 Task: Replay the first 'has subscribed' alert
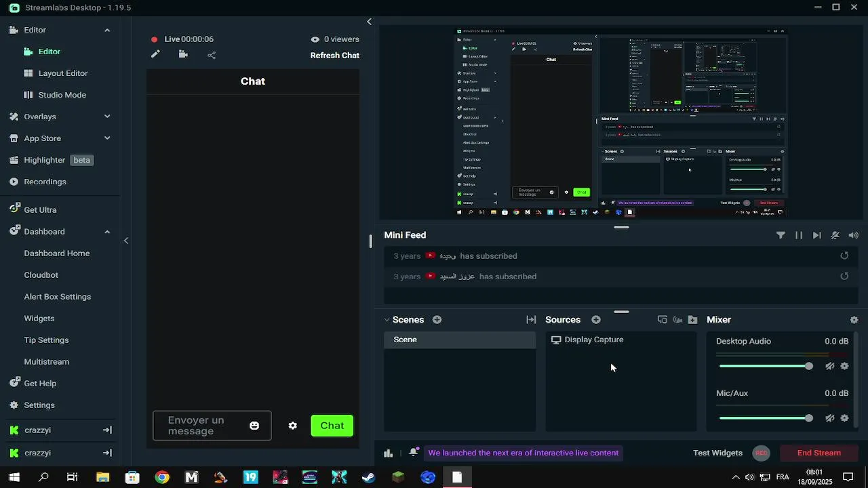click(844, 256)
